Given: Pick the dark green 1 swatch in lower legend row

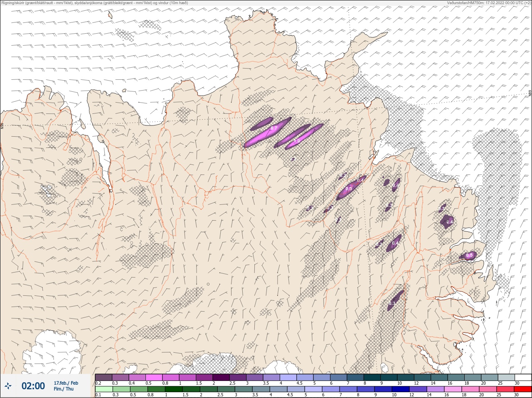Looking at the screenshot, I should (174, 389).
